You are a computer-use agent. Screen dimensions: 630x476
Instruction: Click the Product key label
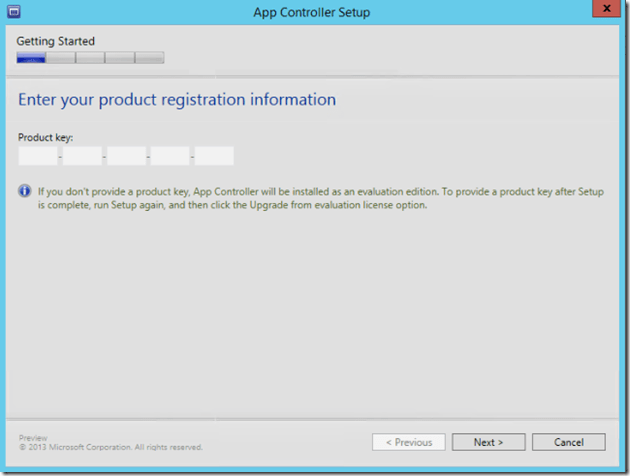(45, 136)
